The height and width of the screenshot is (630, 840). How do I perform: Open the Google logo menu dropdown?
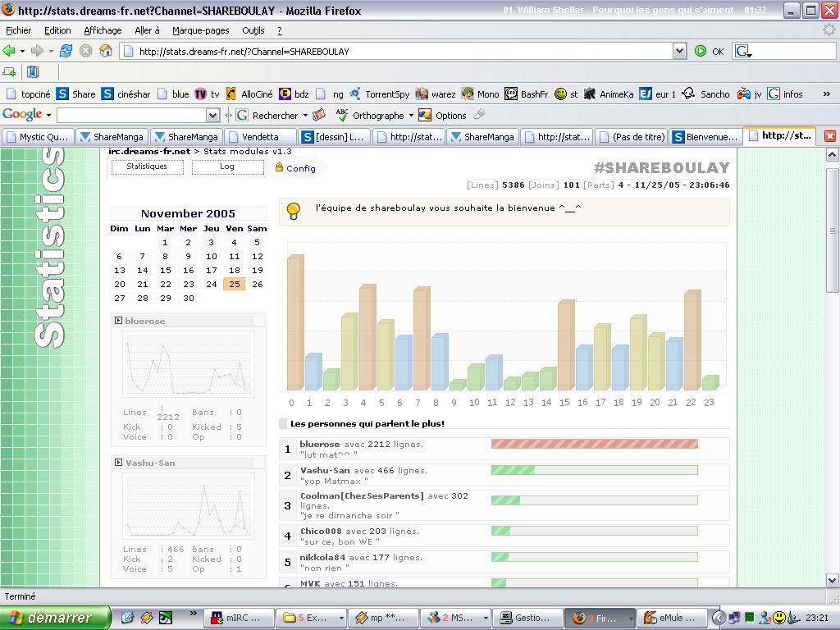point(48,115)
